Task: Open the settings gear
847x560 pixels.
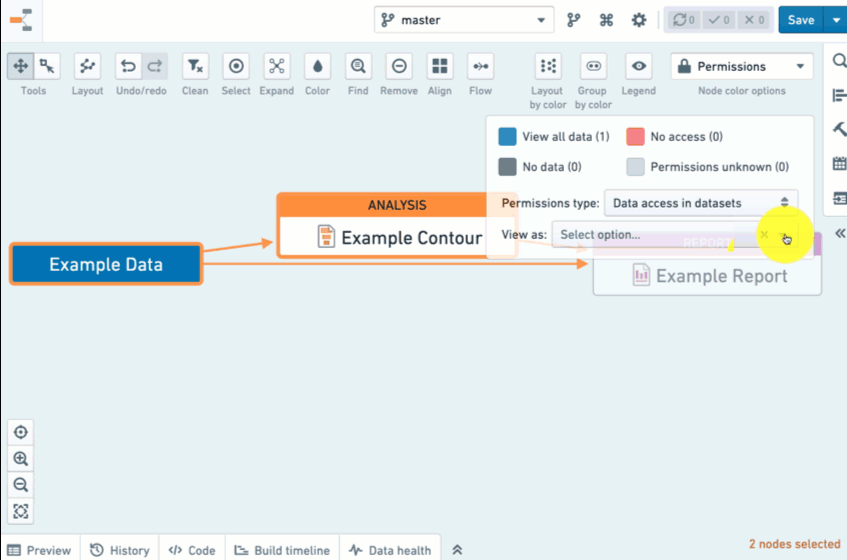Action: pyautogui.click(x=639, y=20)
